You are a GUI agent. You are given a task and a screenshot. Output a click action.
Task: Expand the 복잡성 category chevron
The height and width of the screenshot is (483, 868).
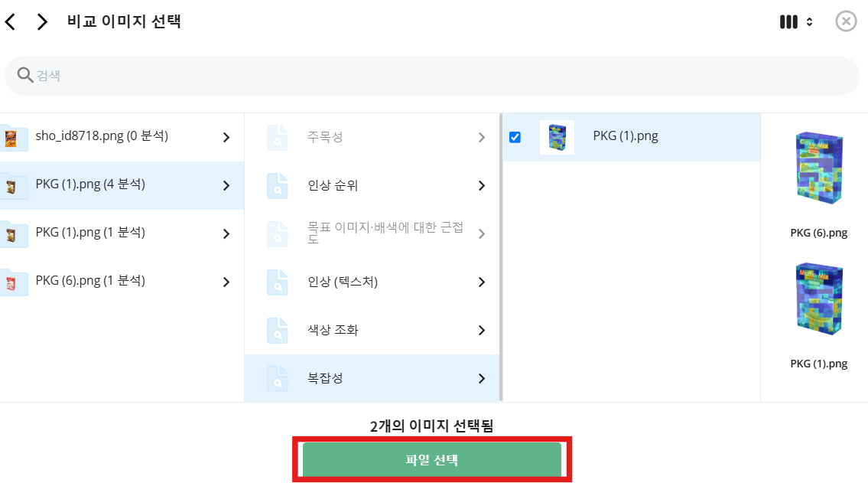(482, 378)
